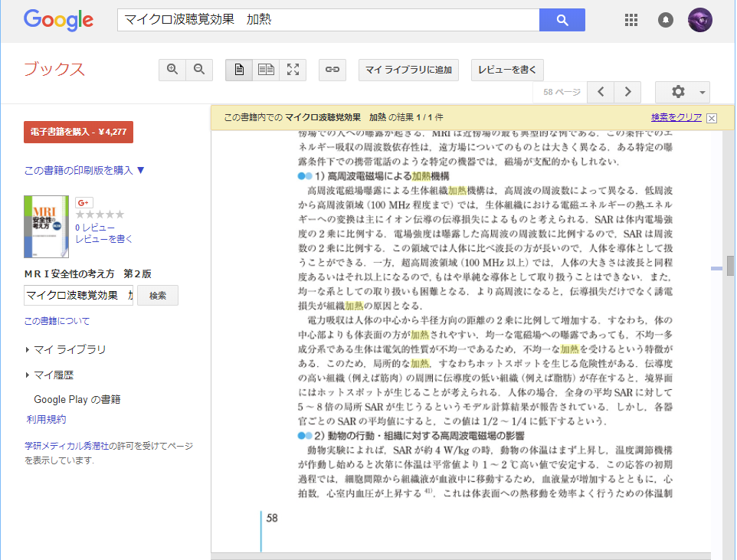737x560 pixels.
Task: Open the notifications bell
Action: tap(665, 20)
